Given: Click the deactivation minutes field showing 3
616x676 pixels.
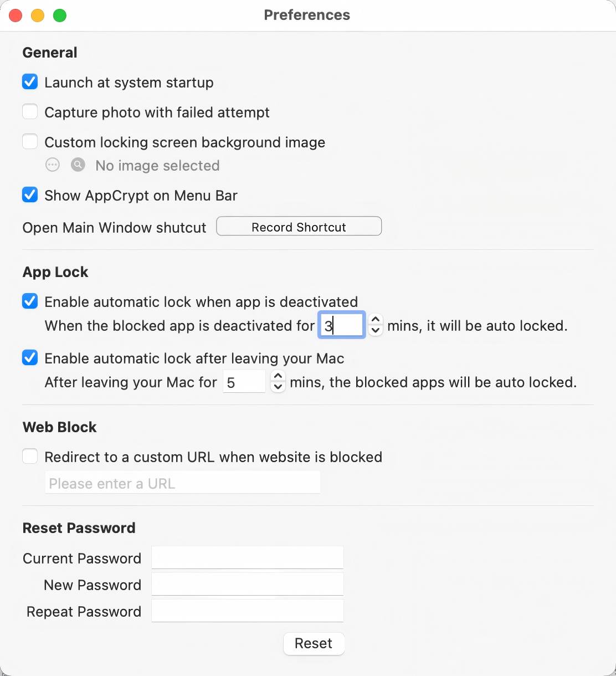Looking at the screenshot, I should pyautogui.click(x=341, y=325).
